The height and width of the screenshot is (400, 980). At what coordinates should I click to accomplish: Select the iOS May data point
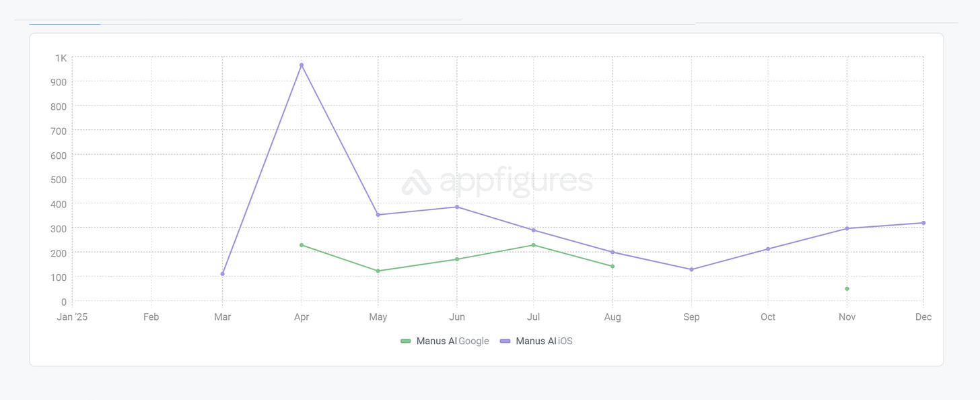[x=378, y=215]
